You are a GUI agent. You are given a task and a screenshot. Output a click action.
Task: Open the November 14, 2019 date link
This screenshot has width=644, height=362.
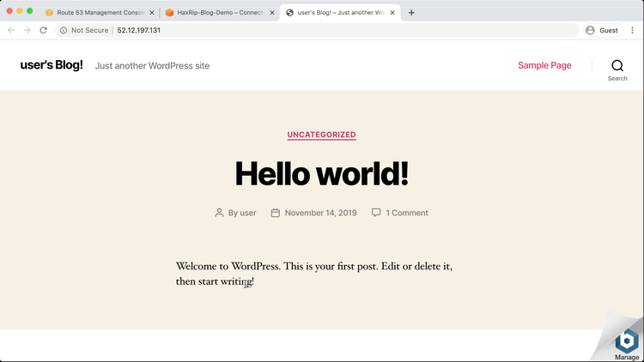pos(321,213)
